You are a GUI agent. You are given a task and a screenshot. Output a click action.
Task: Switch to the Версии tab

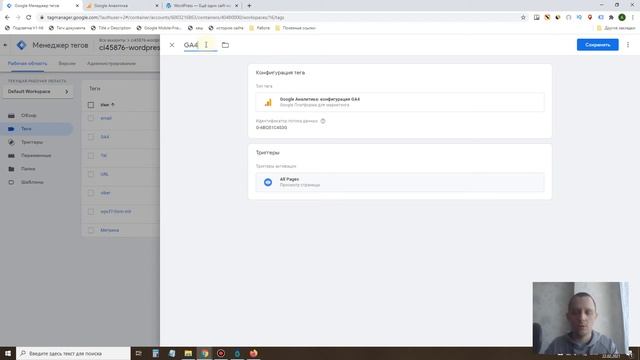(x=67, y=64)
